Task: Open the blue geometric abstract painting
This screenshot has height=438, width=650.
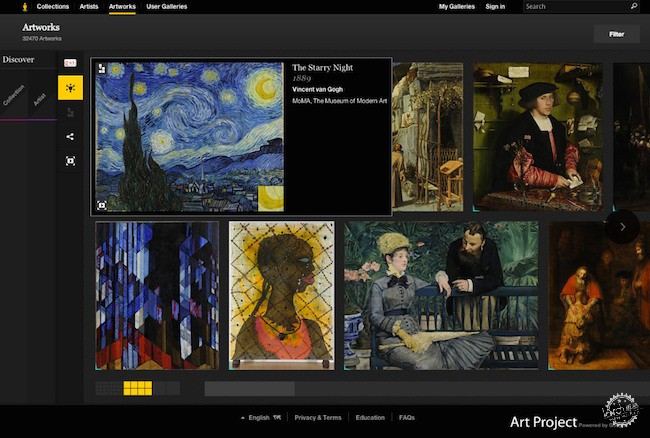Action: tap(157, 295)
